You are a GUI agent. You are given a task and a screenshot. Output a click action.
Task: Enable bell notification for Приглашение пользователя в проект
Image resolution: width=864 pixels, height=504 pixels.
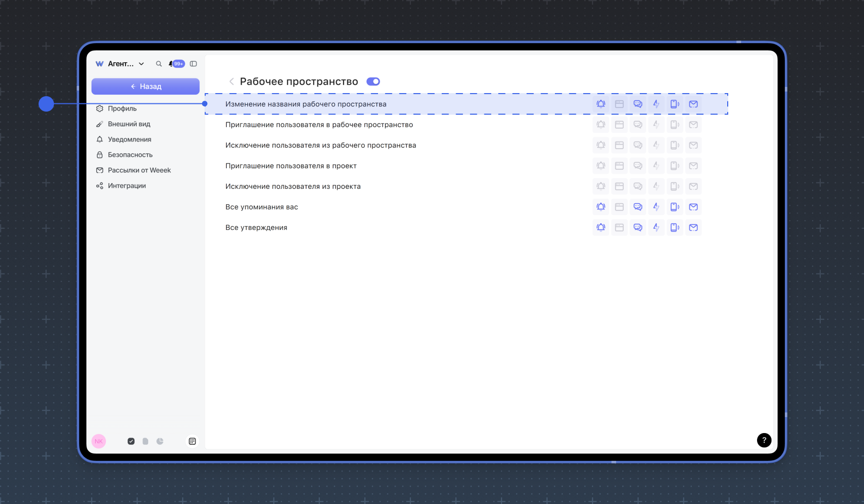(601, 166)
